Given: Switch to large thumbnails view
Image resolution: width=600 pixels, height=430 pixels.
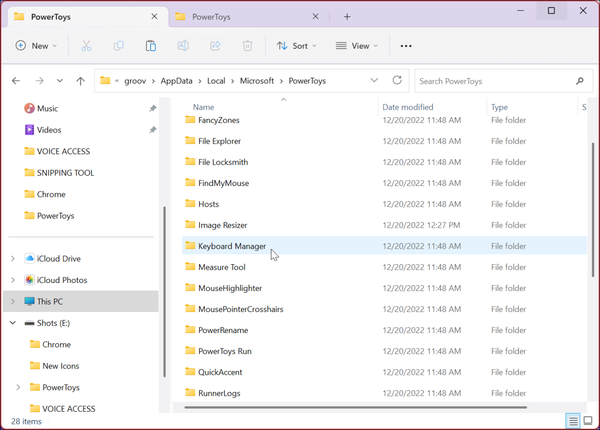Looking at the screenshot, I should (x=588, y=420).
